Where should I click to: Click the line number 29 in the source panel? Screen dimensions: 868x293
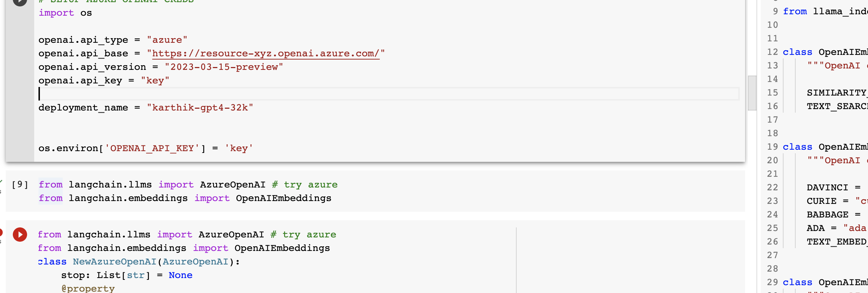tap(772, 282)
